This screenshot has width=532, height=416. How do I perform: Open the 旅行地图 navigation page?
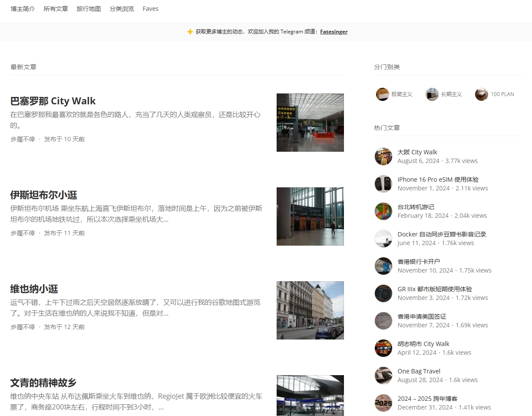(x=89, y=9)
